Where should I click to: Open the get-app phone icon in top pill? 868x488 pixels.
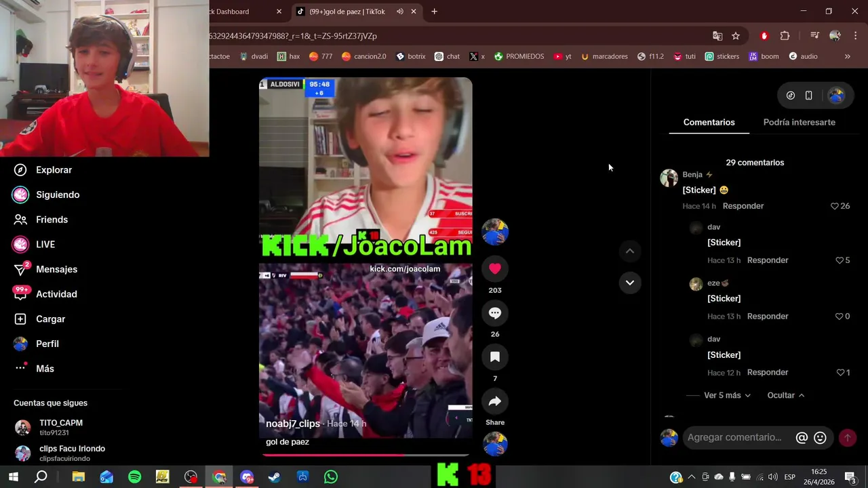pyautogui.click(x=808, y=96)
